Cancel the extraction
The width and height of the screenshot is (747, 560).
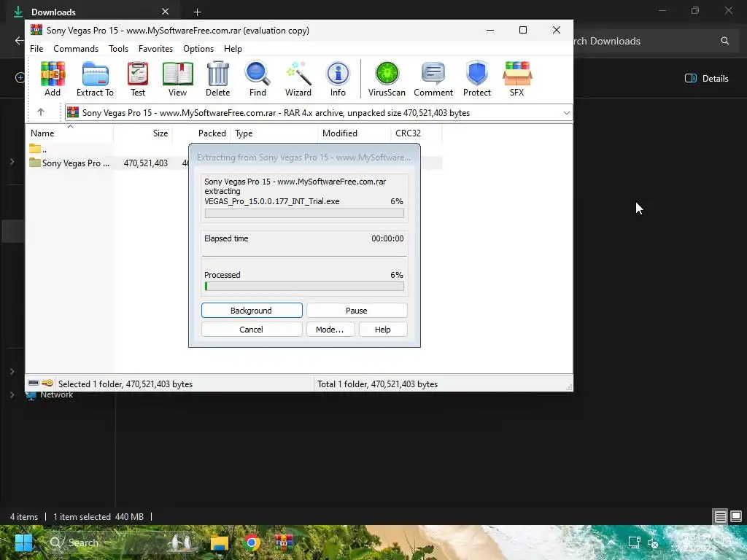pos(252,330)
